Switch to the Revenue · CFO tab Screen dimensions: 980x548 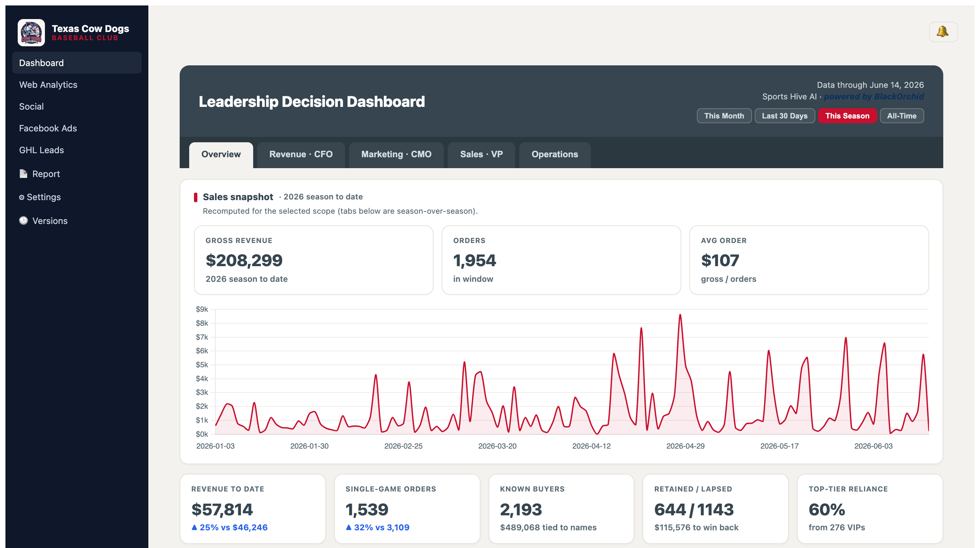click(301, 155)
